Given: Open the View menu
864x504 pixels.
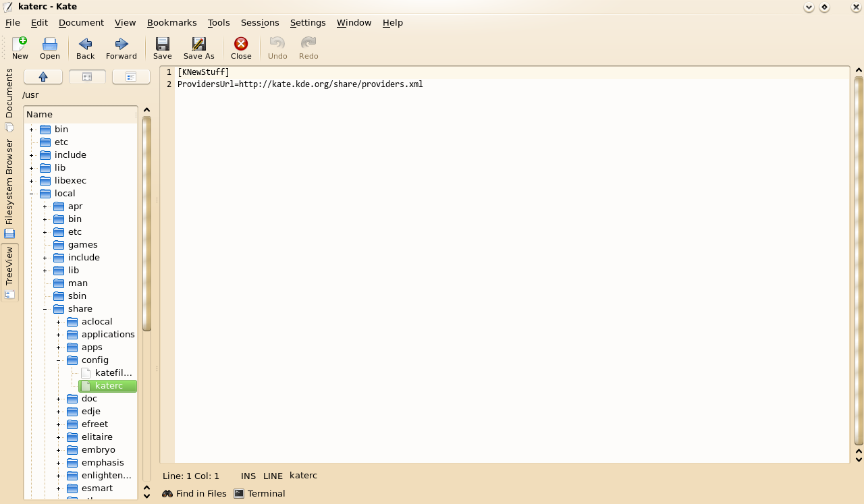Looking at the screenshot, I should (x=126, y=22).
